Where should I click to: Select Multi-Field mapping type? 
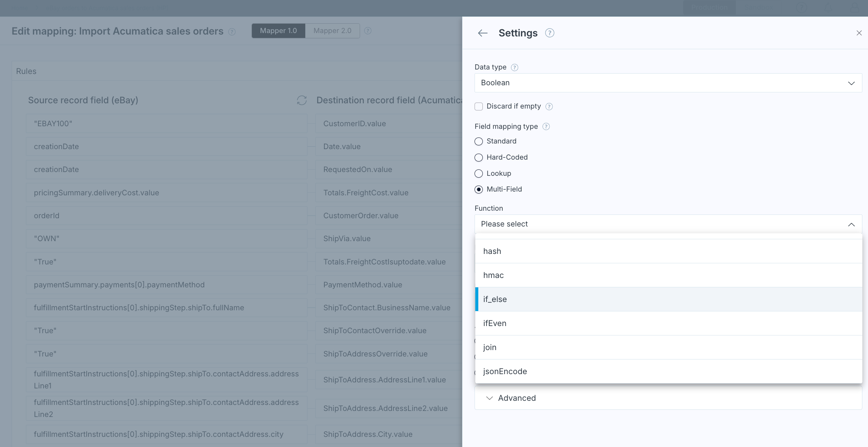[479, 189]
